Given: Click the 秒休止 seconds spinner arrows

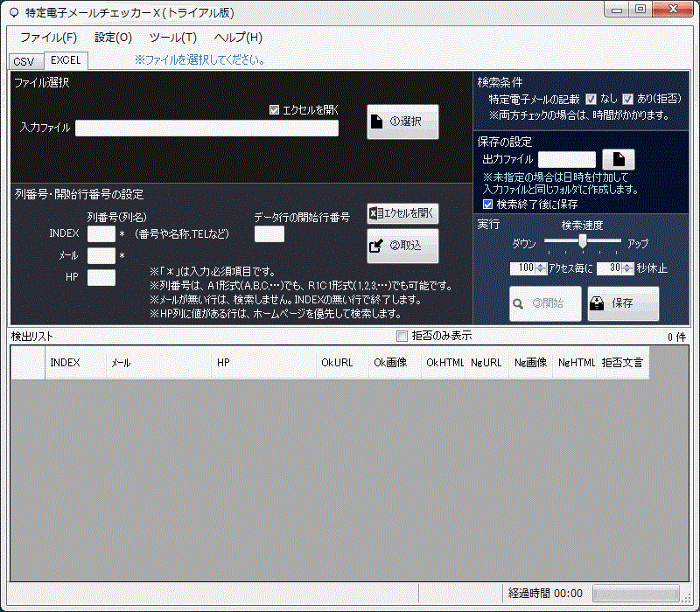Looking at the screenshot, I should tap(627, 268).
